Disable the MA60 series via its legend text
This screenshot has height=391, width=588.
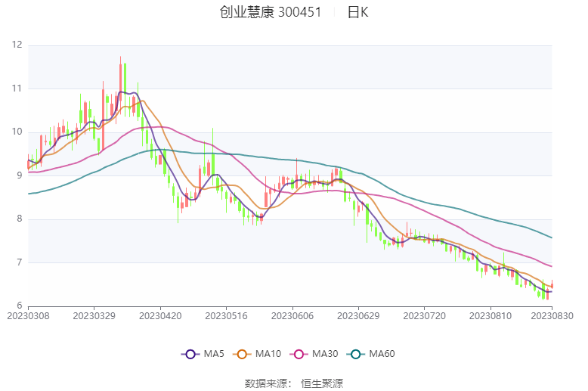[382, 354]
